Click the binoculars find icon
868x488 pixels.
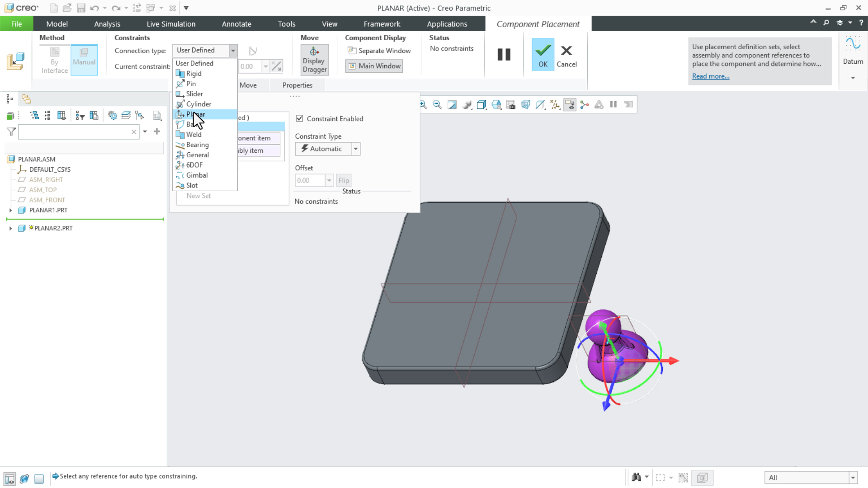pyautogui.click(x=636, y=478)
